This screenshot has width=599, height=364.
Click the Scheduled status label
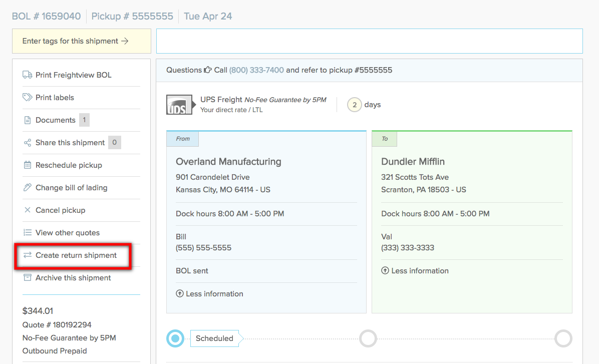coord(215,338)
